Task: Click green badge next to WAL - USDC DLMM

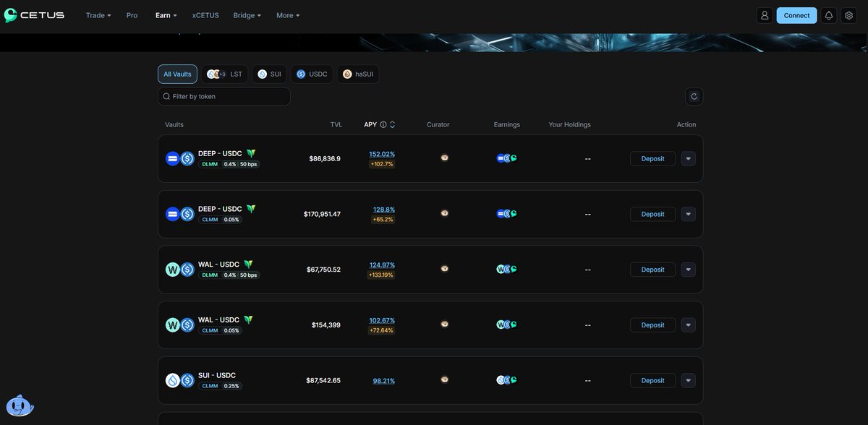Action: tap(248, 265)
